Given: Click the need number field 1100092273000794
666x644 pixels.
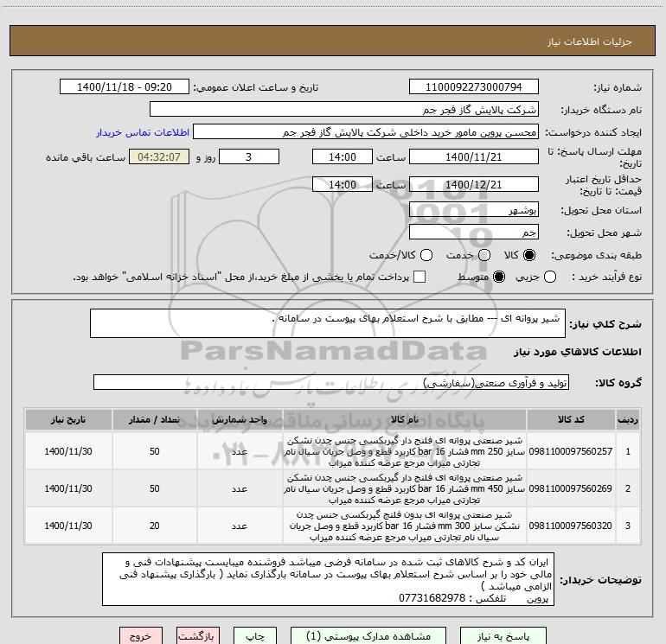Looking at the screenshot, I should [474, 86].
